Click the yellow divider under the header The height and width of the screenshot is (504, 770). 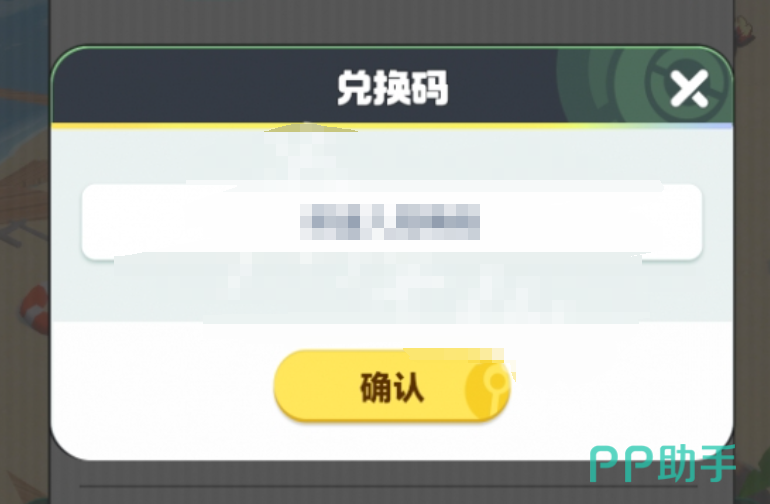click(392, 126)
